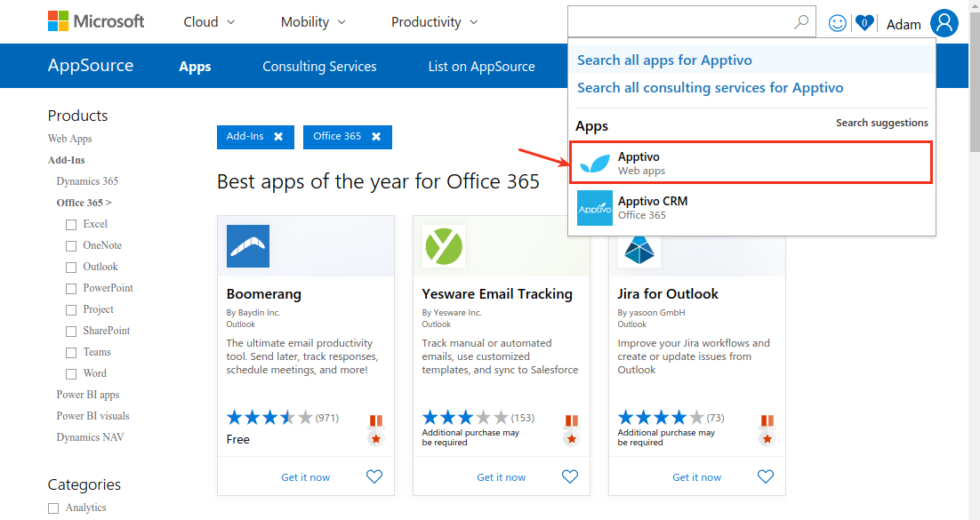980x520 pixels.
Task: Open the Boomerang app title
Action: point(264,293)
